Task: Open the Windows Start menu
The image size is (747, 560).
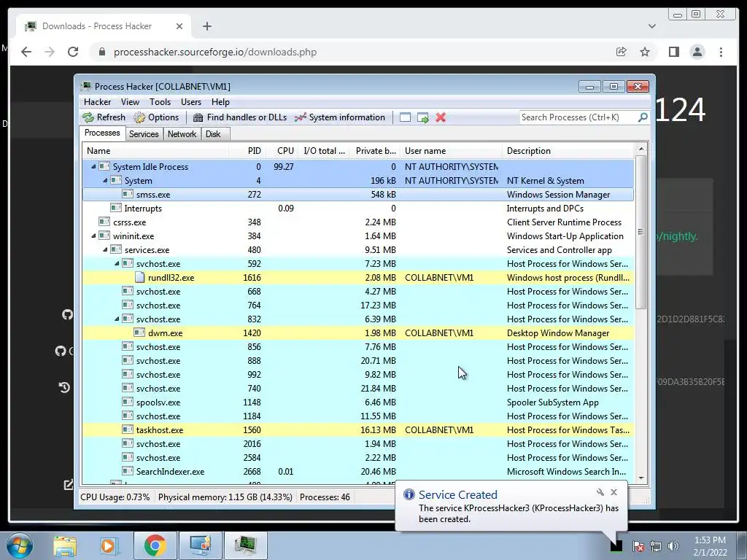Action: click(20, 545)
